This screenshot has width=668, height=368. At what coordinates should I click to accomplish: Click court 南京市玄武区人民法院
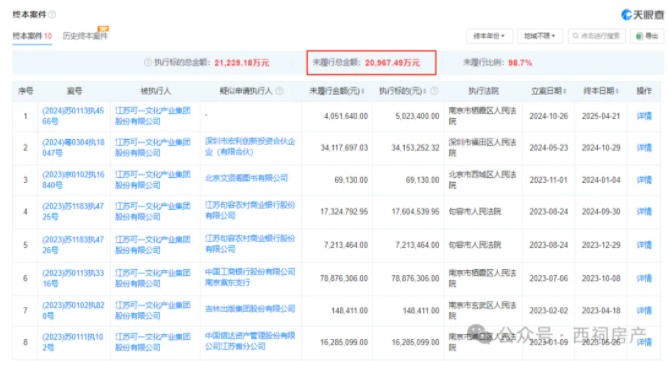click(x=482, y=310)
